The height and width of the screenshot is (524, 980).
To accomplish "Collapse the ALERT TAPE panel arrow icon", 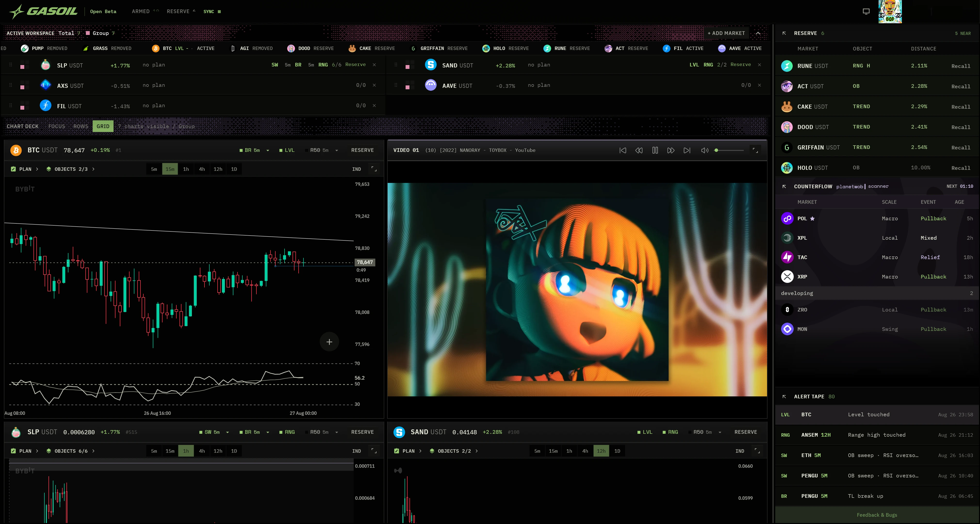I will [x=784, y=397].
